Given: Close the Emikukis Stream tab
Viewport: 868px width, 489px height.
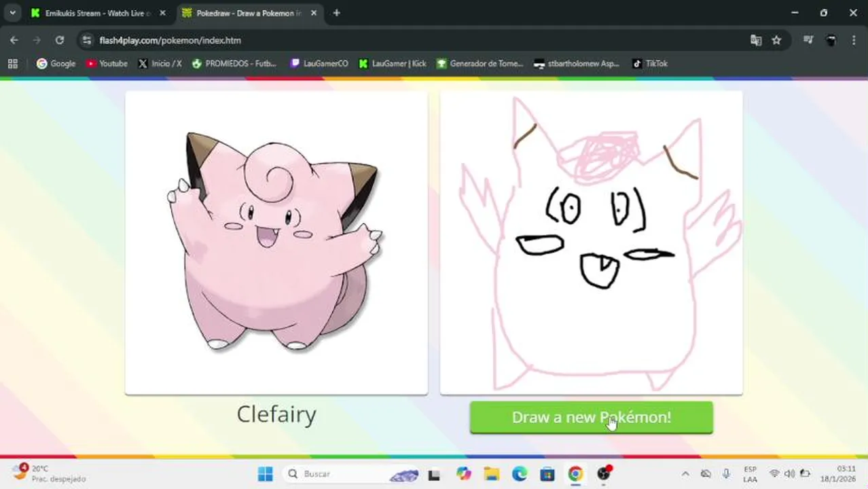Looking at the screenshot, I should (162, 13).
